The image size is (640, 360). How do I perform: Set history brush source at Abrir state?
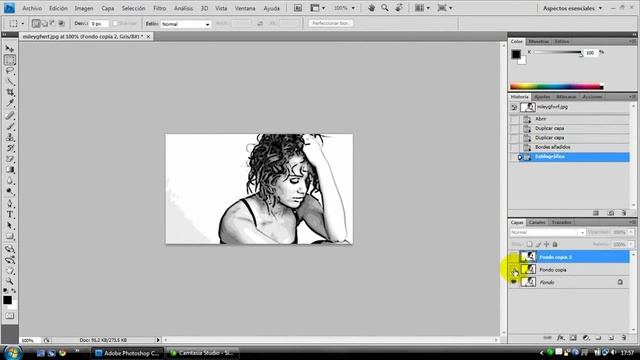(x=514, y=119)
